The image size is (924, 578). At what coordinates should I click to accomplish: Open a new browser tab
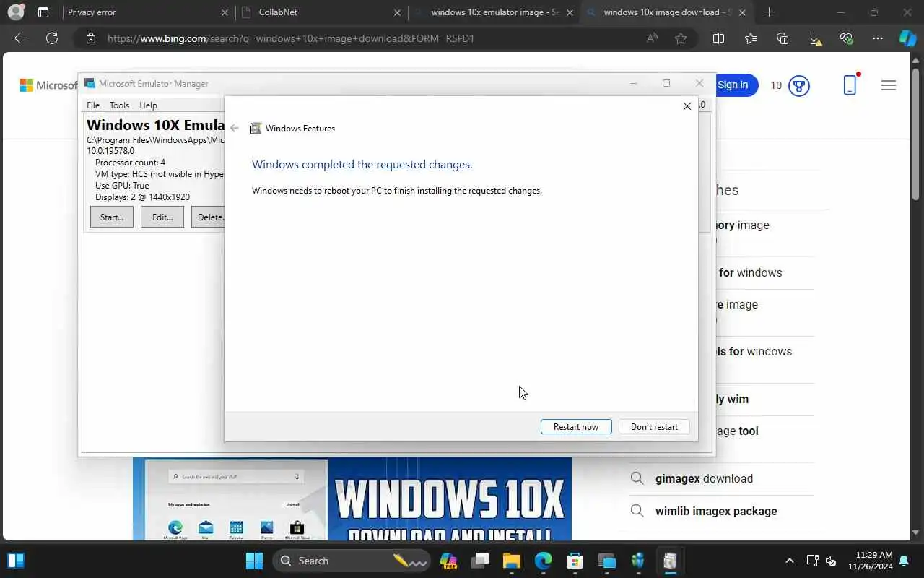769,12
